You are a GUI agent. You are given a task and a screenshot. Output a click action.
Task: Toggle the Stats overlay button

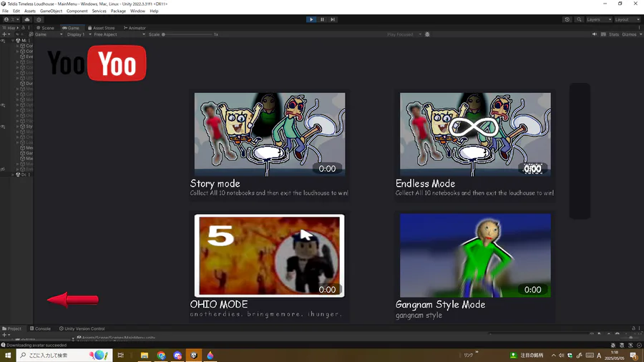tap(614, 34)
